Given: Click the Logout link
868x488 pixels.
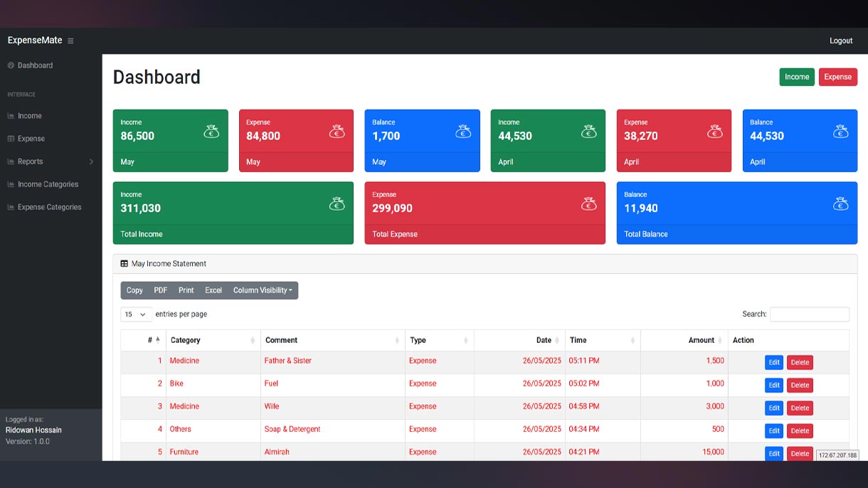Looking at the screenshot, I should [840, 41].
